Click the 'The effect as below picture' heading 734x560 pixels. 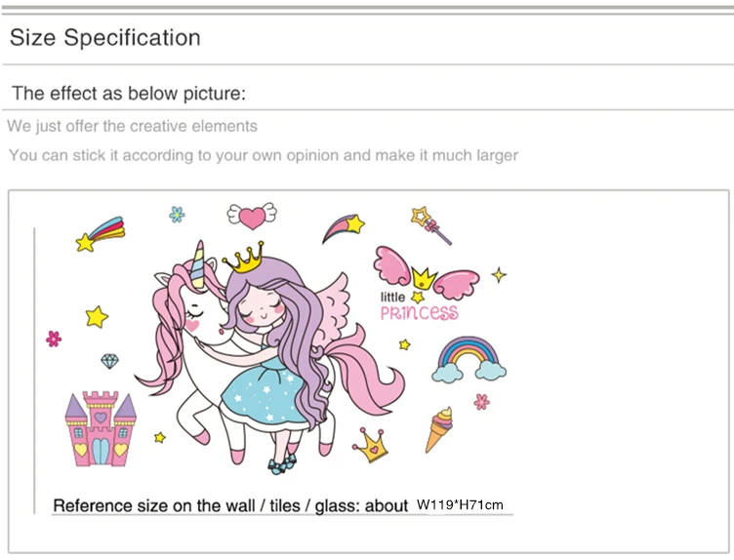[x=128, y=94]
